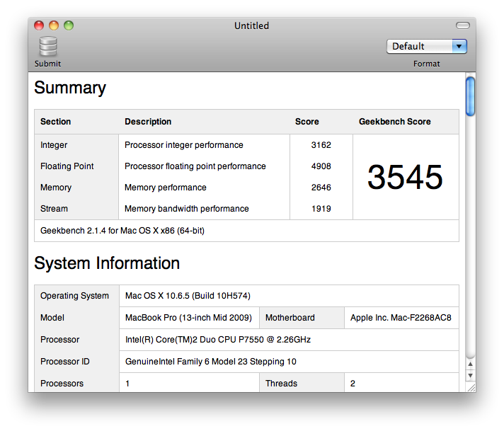Click 'Memory bandwidth performance' description
Viewport: 504px width, 431px height.
(x=187, y=209)
